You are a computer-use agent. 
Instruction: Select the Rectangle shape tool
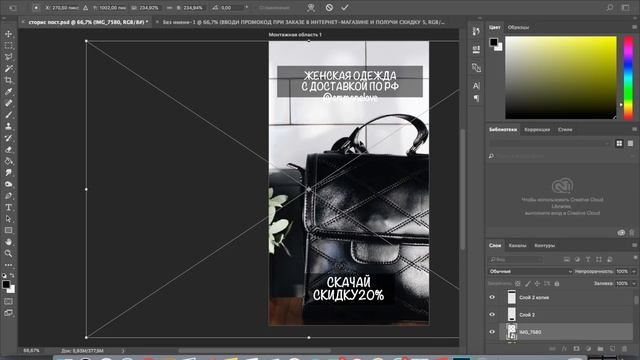(x=9, y=230)
